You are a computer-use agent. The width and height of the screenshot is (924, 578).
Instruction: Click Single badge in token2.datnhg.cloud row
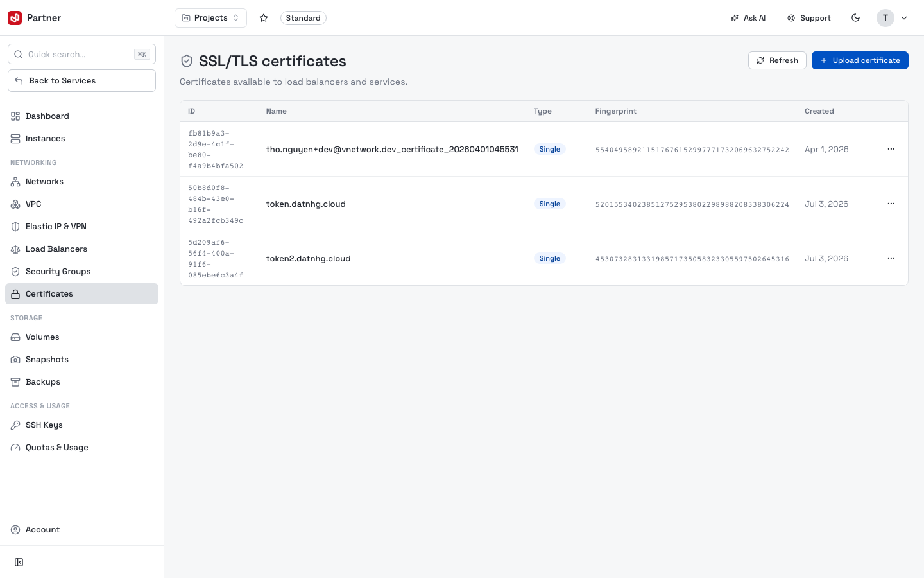550,258
